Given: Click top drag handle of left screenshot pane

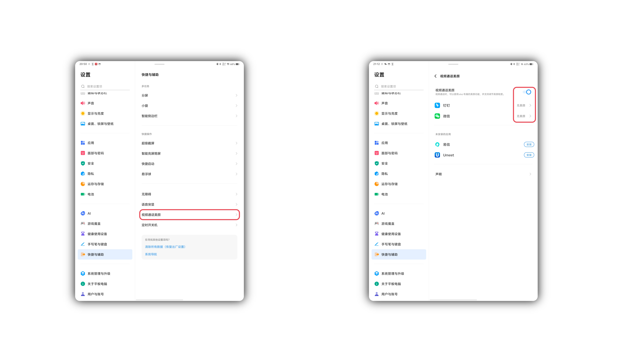Looking at the screenshot, I should [x=159, y=64].
